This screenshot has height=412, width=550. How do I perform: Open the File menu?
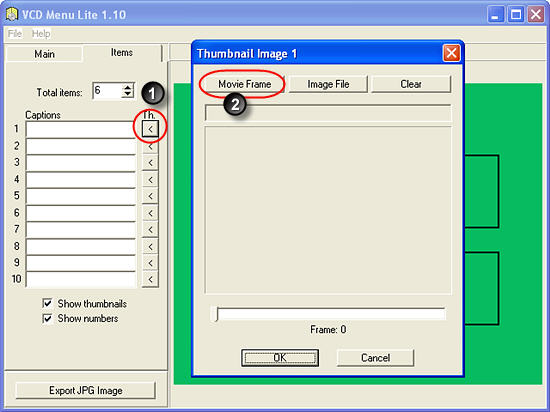pos(15,34)
